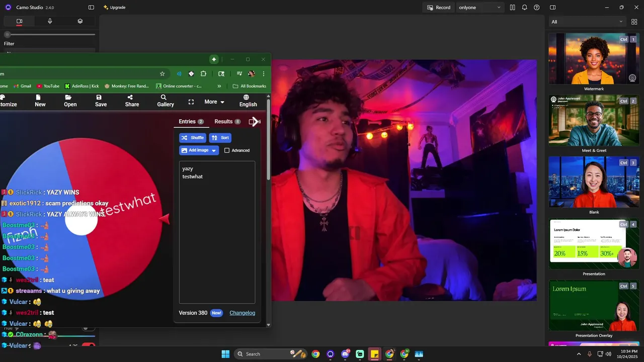Expand the Add image dropdown arrow
This screenshot has height=362, width=644.
tap(214, 150)
